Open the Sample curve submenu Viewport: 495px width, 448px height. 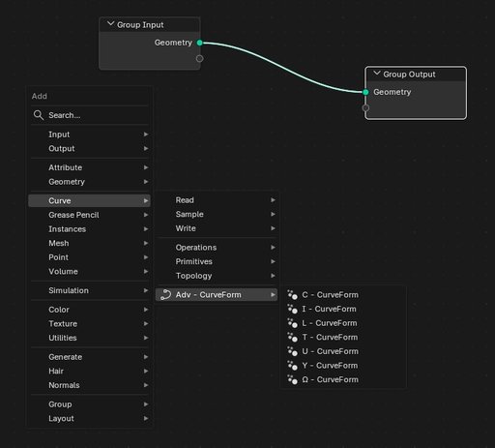pos(217,214)
